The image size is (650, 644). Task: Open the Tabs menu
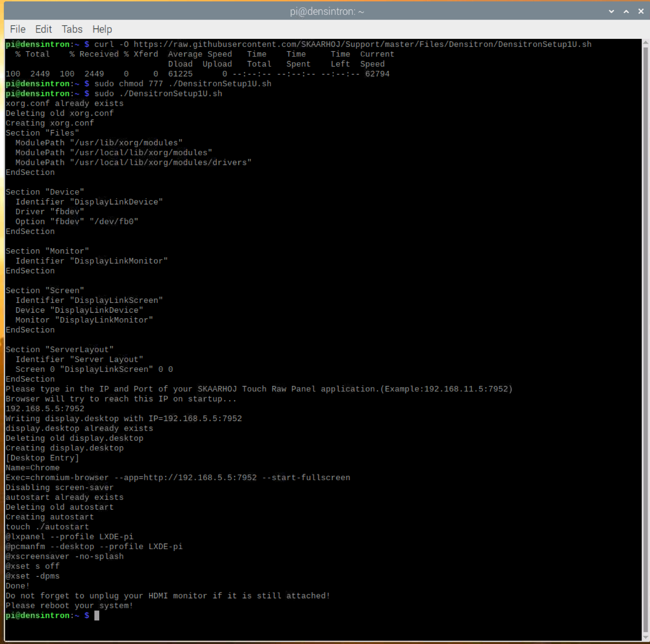[x=72, y=29]
